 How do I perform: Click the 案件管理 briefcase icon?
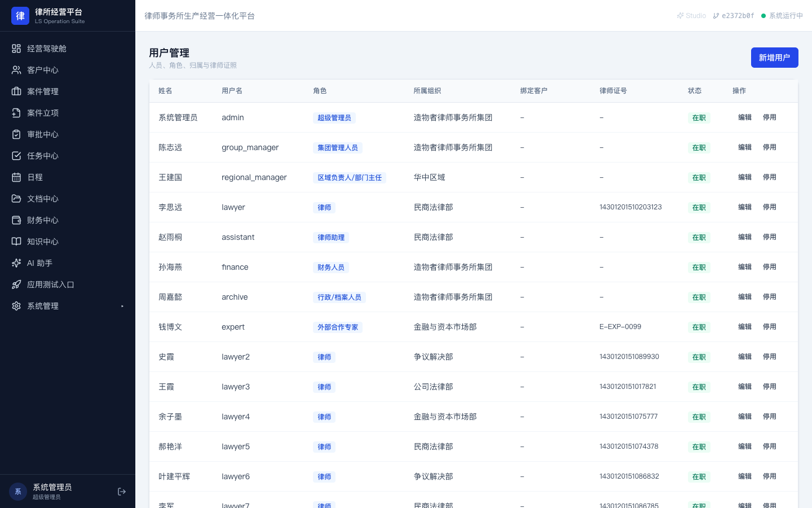[x=16, y=91]
